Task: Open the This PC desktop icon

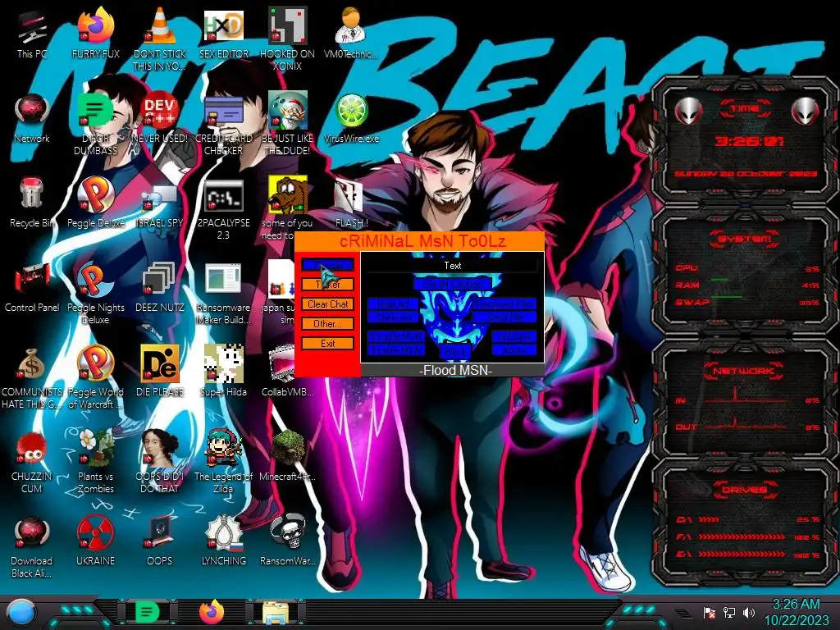Action: point(32,33)
